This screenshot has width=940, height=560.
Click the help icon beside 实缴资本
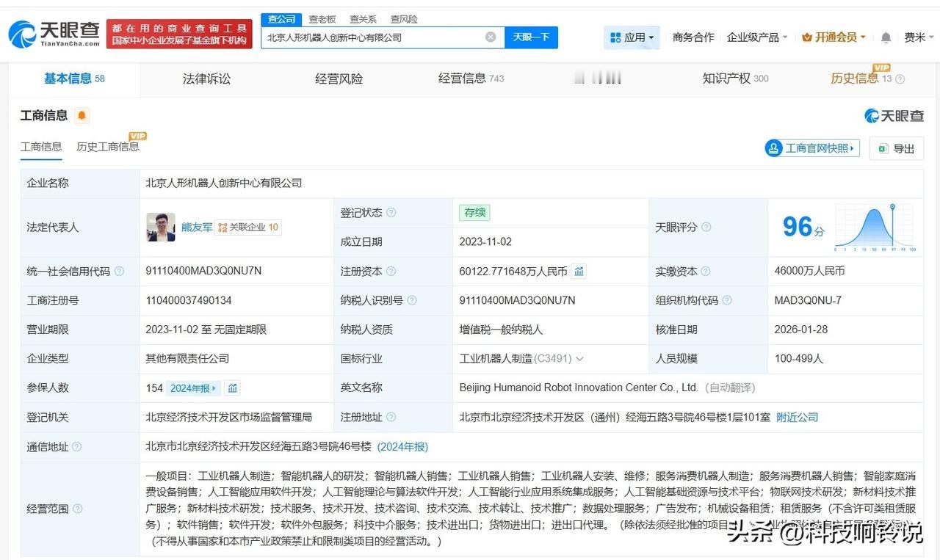(x=706, y=272)
